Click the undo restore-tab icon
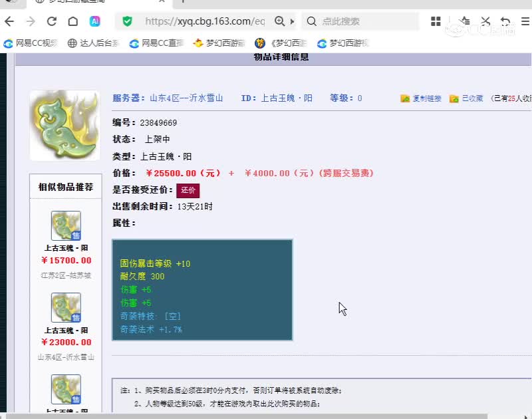The image size is (532, 419). pos(505,21)
